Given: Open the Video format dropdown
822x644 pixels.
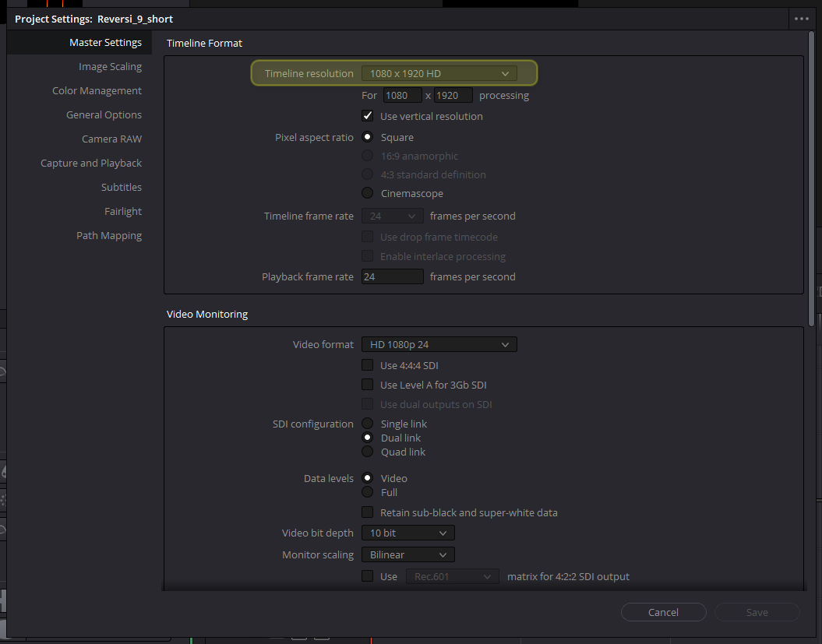Looking at the screenshot, I should tap(439, 344).
